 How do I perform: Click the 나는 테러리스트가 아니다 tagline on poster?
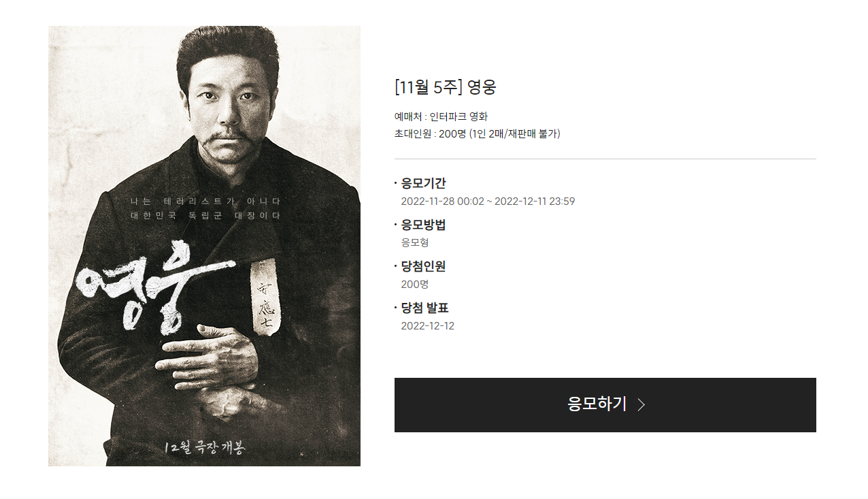205,202
